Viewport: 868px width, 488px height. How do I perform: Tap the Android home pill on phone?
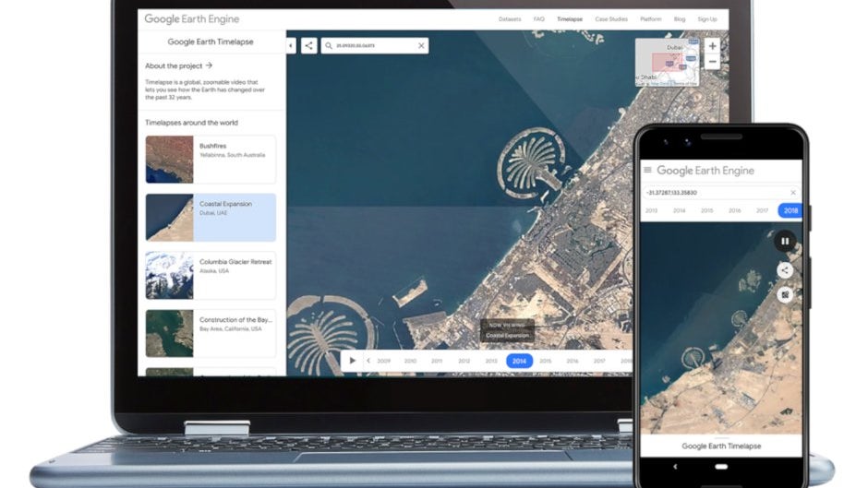coord(721,467)
